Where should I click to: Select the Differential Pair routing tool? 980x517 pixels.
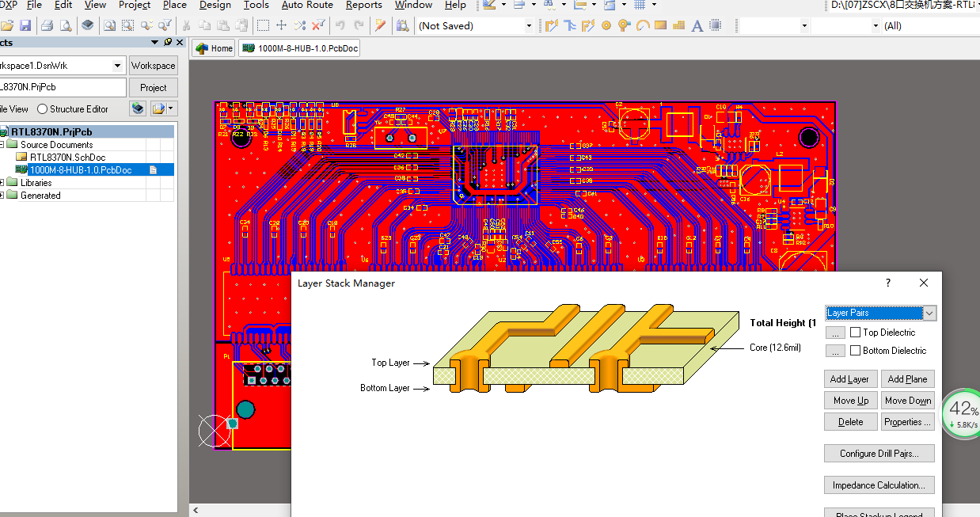tap(588, 25)
